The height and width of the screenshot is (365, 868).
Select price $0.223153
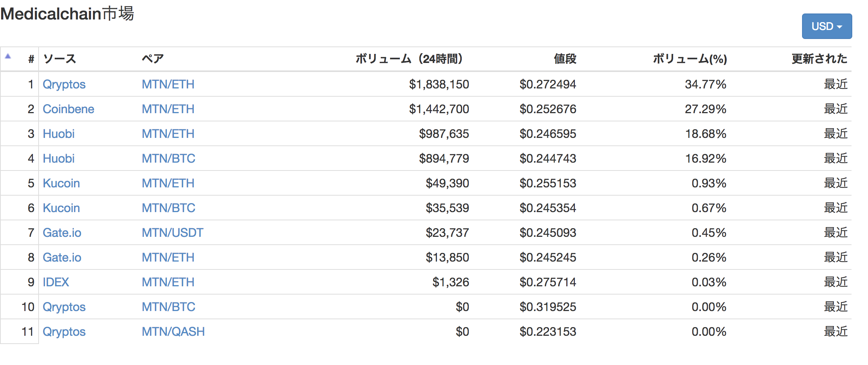click(548, 332)
